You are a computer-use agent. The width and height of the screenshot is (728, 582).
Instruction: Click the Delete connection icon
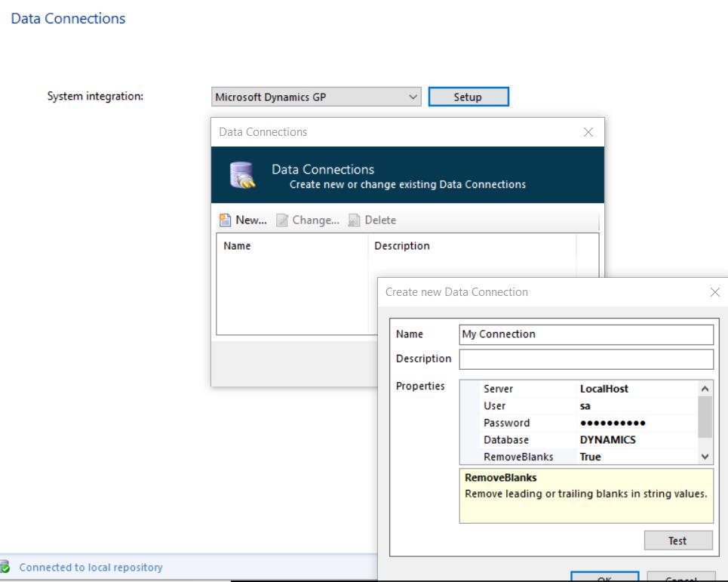(355, 220)
